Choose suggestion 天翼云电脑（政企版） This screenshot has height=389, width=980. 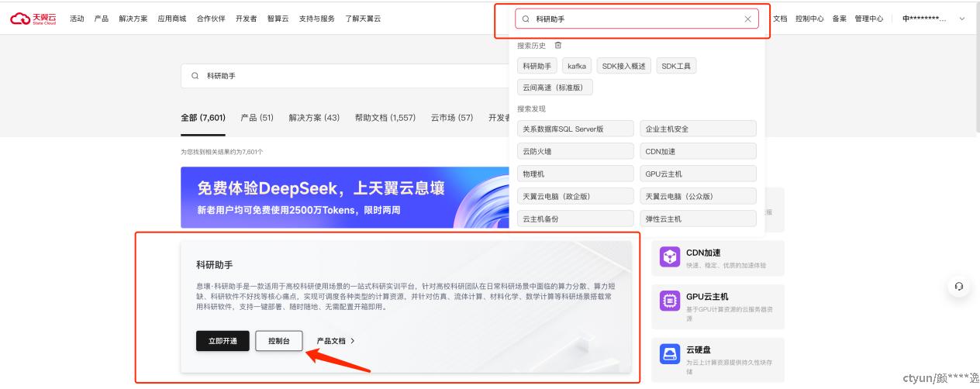pyautogui.click(x=575, y=197)
